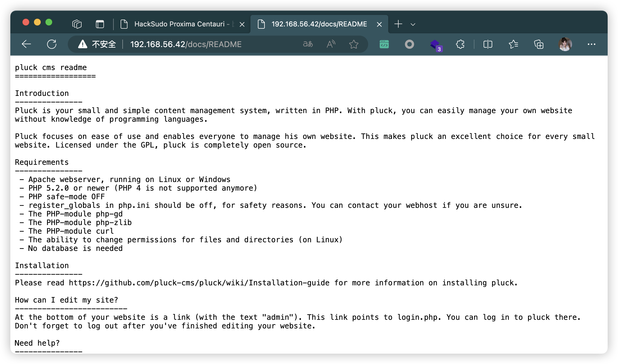The width and height of the screenshot is (618, 364).
Task: Click the 'Need help?' heading
Action: click(x=37, y=343)
